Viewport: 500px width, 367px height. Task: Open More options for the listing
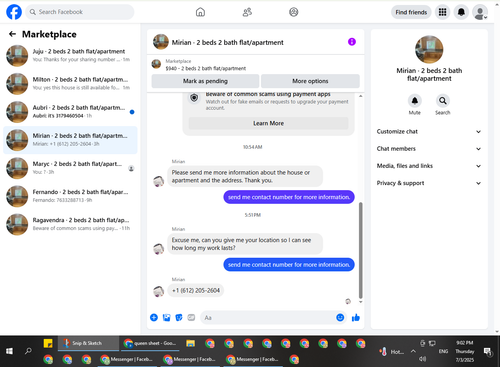[x=310, y=81]
